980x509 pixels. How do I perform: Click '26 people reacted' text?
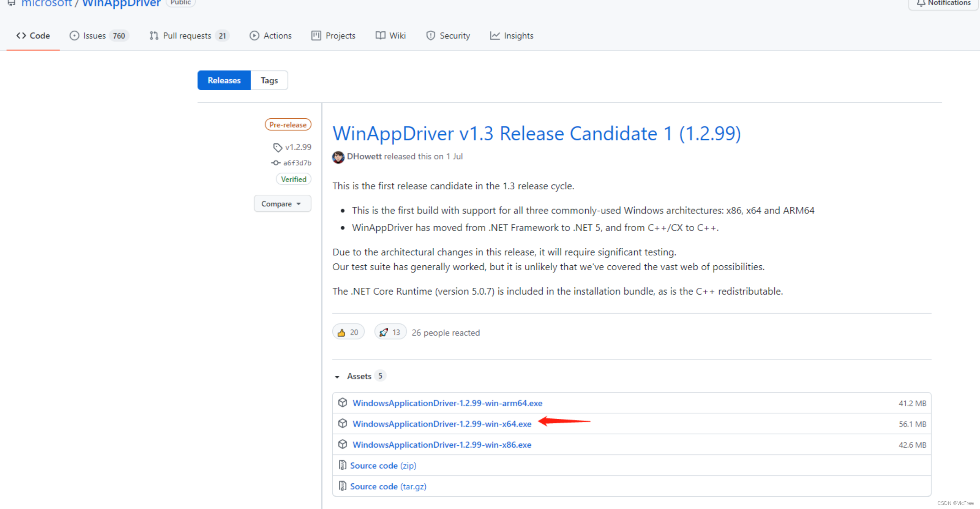point(446,333)
